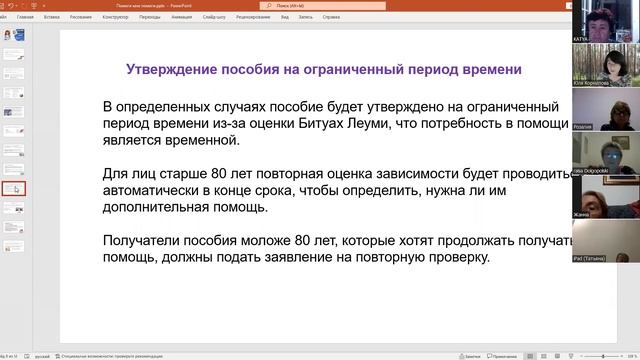Open the Слайд-шоу ribbon tab
Image resolution: width=640 pixels, height=360 pixels.
click(x=214, y=17)
